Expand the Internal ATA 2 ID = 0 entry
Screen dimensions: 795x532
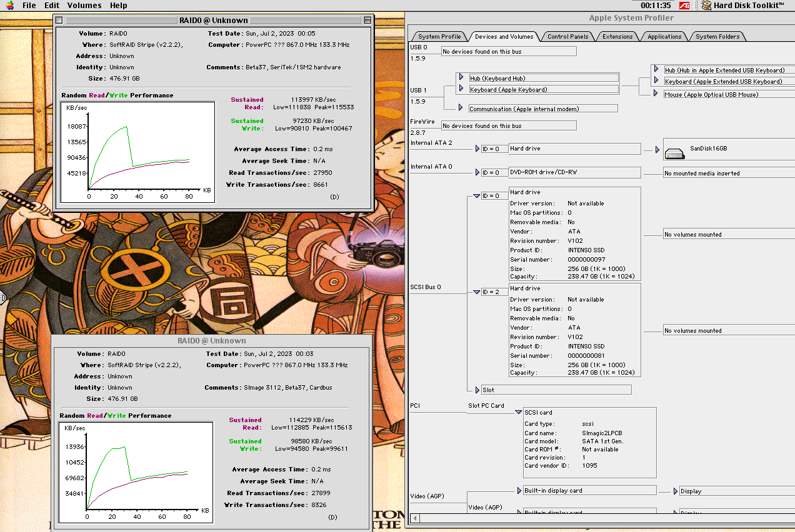tap(477, 149)
